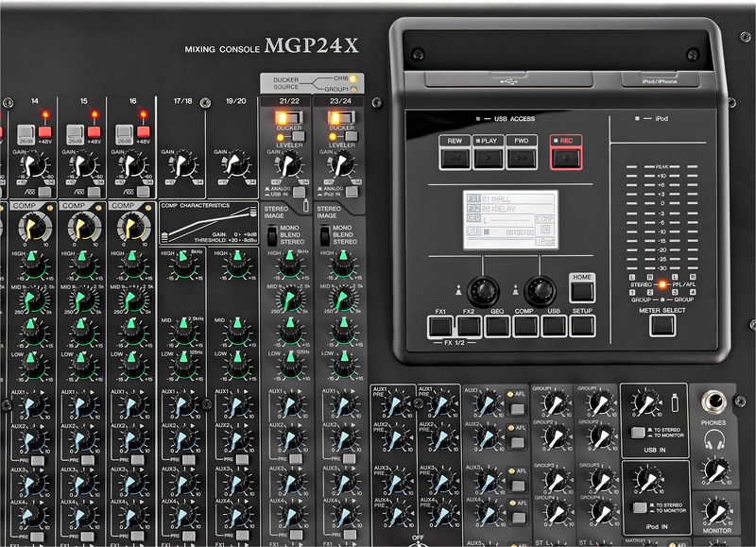Click the right rotary encoder beside HOME
The height and width of the screenshot is (547, 756).
(540, 290)
